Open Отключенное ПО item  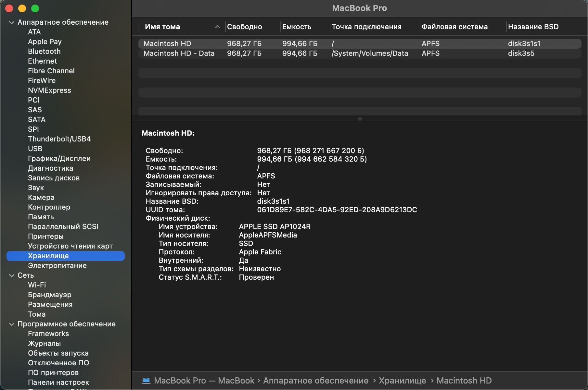click(58, 363)
